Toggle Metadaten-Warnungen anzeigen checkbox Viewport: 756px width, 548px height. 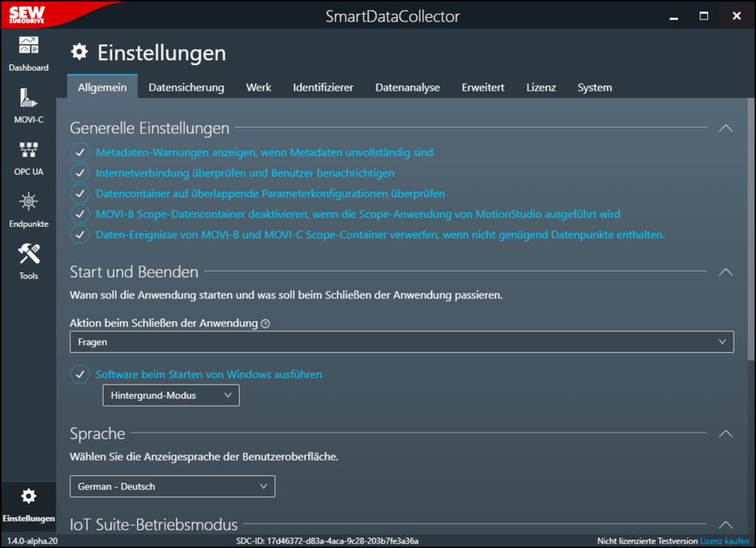coord(80,152)
